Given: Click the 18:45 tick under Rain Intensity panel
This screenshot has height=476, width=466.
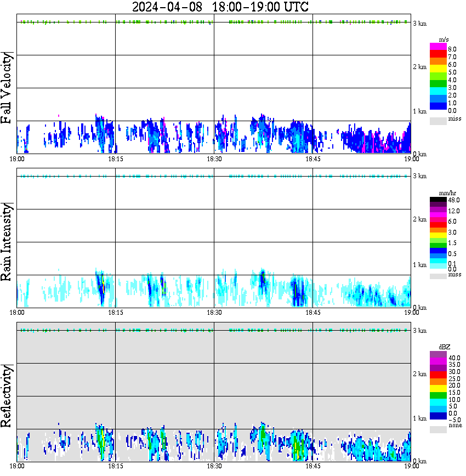Looking at the screenshot, I should pyautogui.click(x=312, y=313).
